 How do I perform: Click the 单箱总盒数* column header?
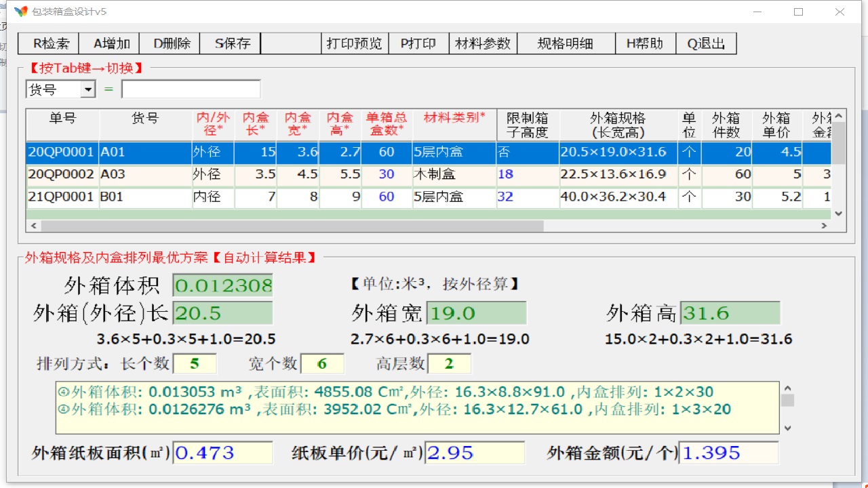[387, 125]
